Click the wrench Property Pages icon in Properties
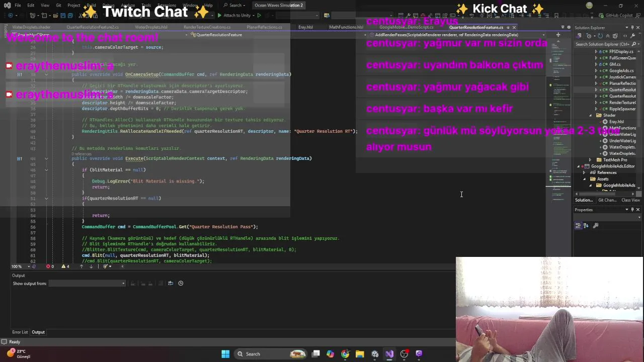The height and width of the screenshot is (362, 644). (x=596, y=226)
